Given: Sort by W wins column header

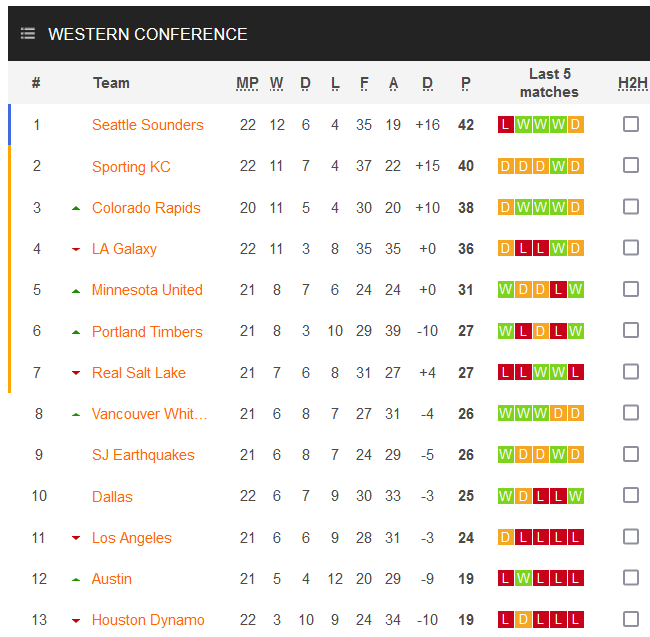Looking at the screenshot, I should [277, 83].
